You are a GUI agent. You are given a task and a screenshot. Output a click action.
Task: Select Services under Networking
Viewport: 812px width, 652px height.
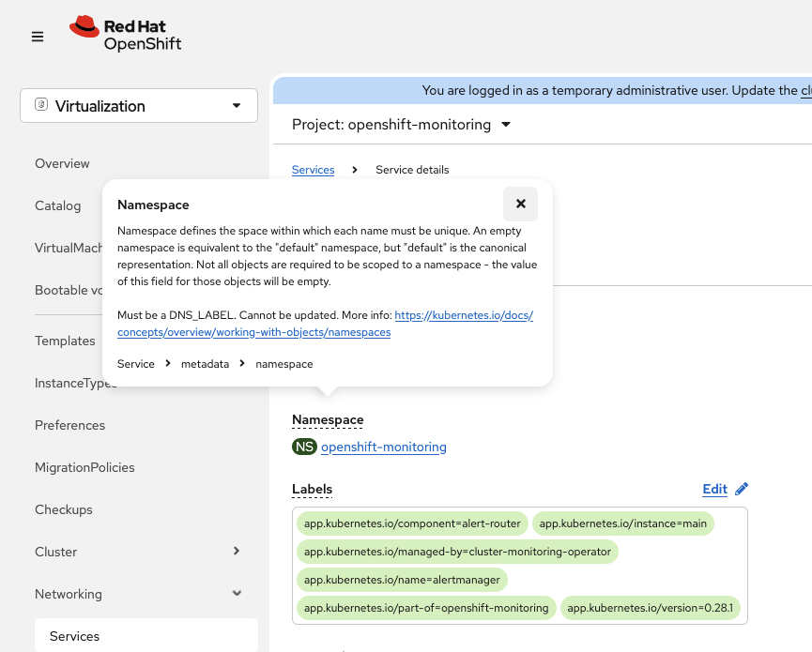pyautogui.click(x=74, y=636)
